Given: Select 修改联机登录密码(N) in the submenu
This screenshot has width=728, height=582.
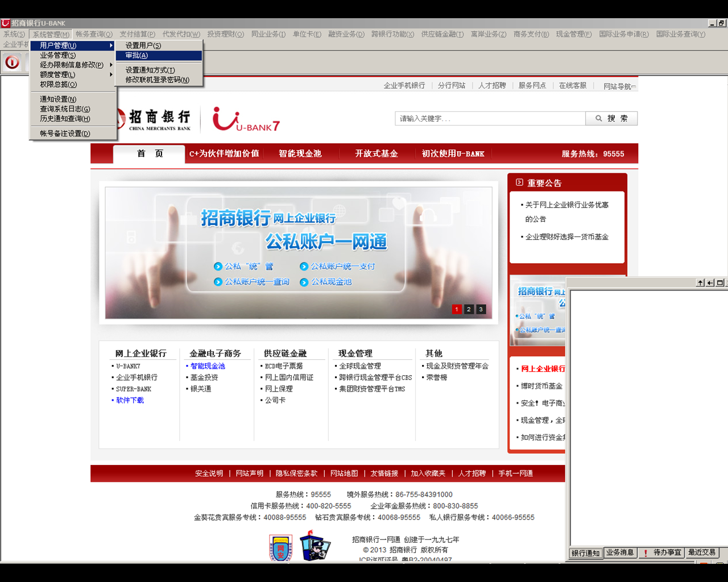Looking at the screenshot, I should (159, 80).
